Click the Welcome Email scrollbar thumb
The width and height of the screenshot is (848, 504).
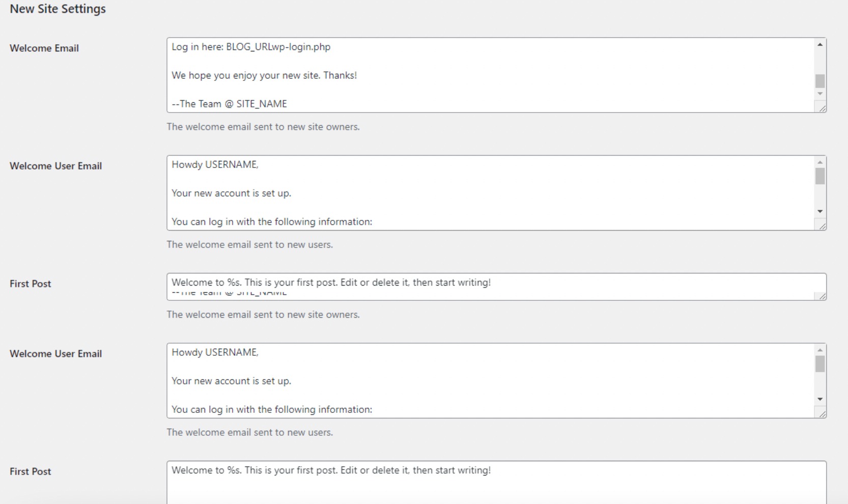click(x=819, y=80)
